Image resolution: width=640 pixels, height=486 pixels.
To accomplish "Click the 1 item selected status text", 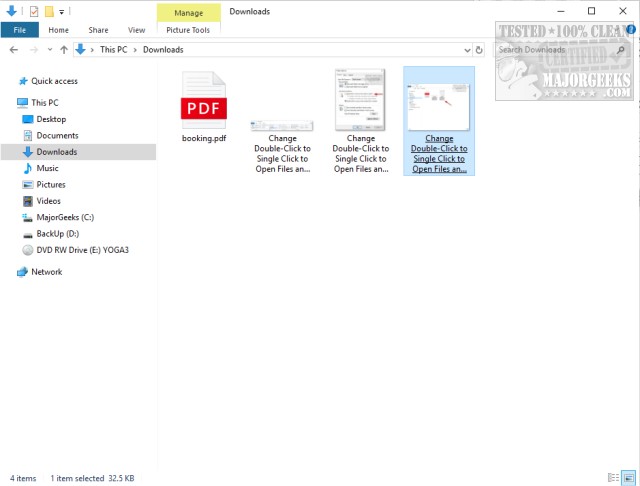I will point(77,478).
